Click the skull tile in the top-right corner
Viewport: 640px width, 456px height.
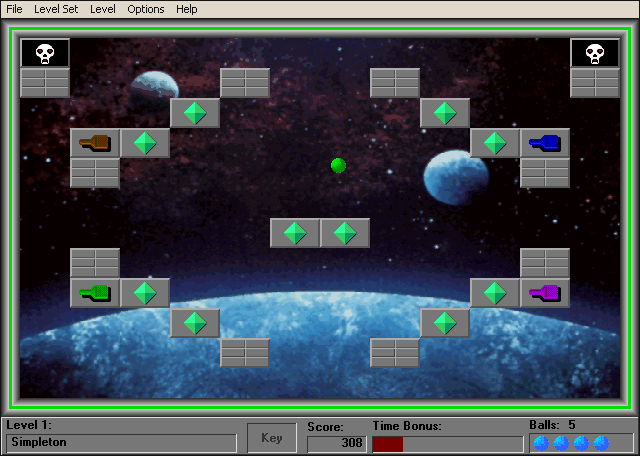pyautogui.click(x=595, y=53)
